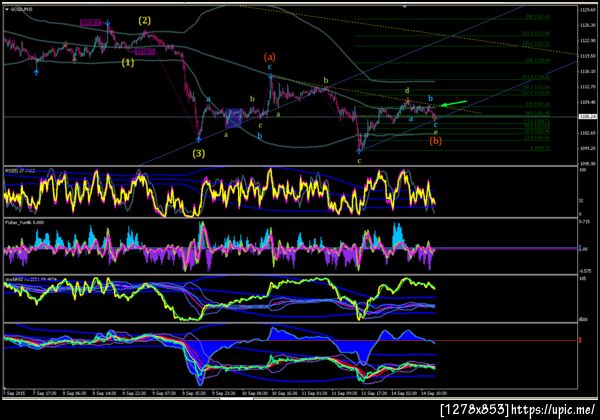Click 1099.20 on the price scale
Screen dimensions: 600x420
pyautogui.click(x=588, y=148)
